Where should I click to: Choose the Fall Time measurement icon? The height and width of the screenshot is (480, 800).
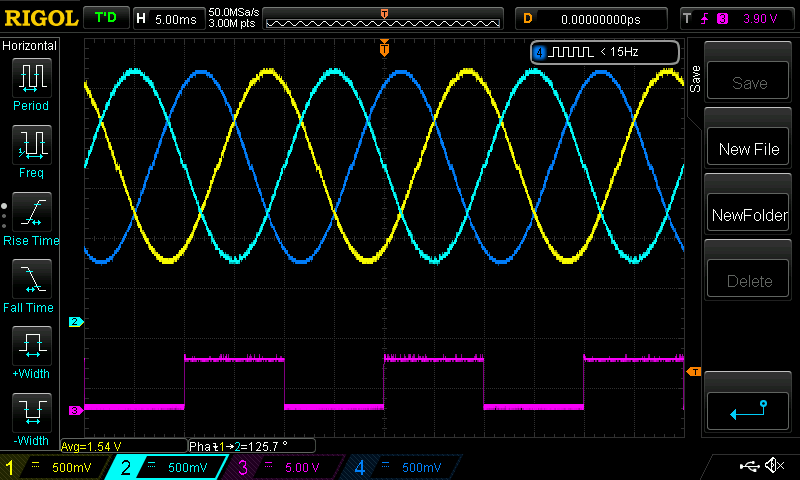pos(31,280)
